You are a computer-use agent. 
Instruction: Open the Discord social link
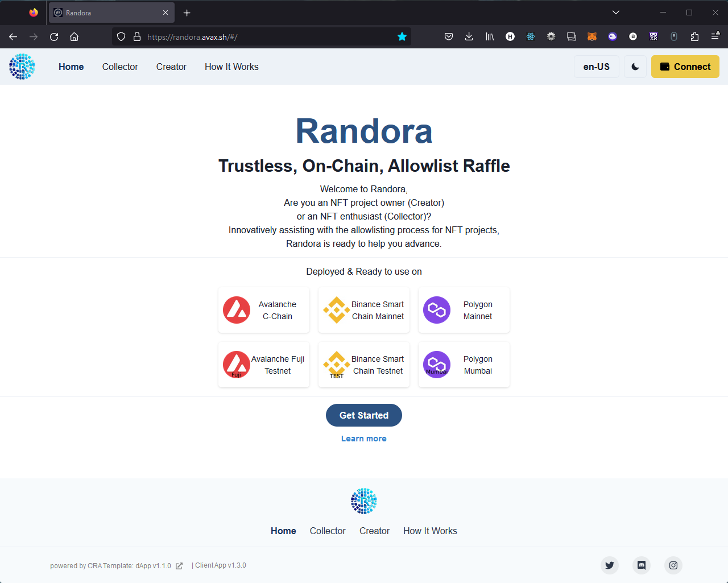642,565
